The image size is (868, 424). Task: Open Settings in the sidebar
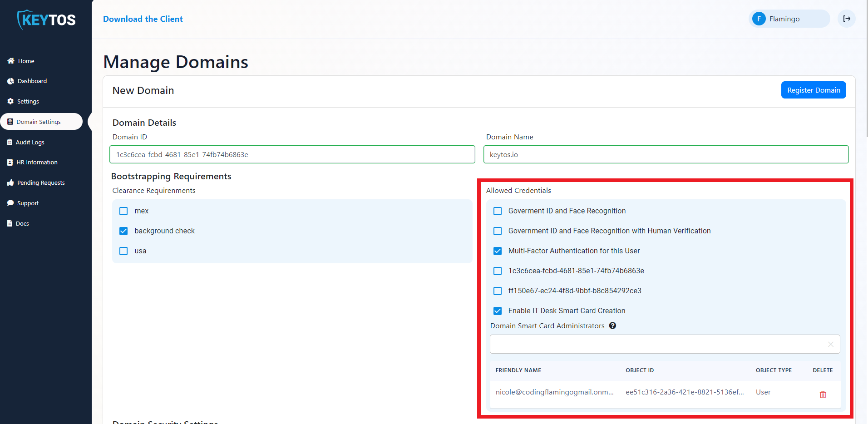(x=28, y=101)
